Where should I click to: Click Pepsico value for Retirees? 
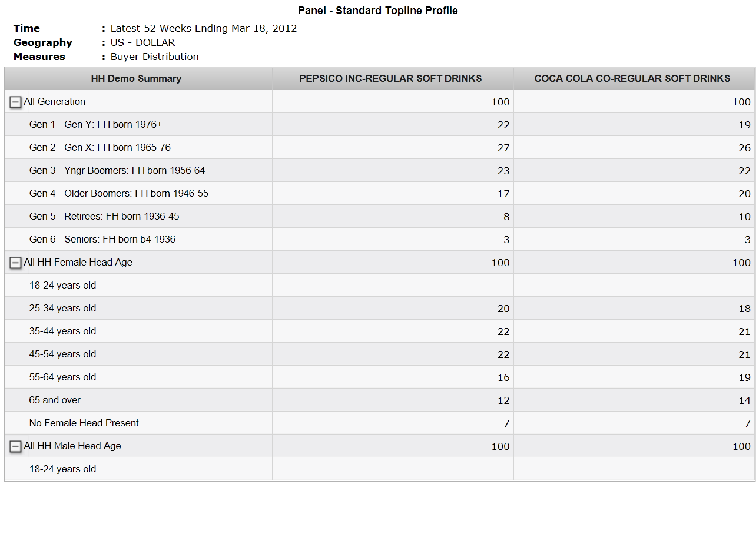coord(506,217)
